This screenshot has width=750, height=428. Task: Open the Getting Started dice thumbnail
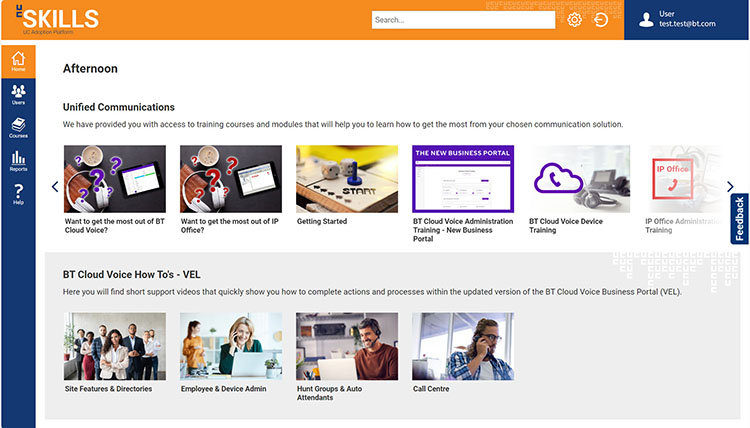347,179
